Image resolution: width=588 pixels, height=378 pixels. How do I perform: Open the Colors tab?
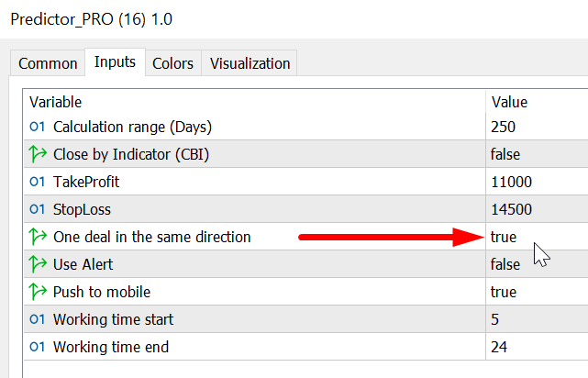click(x=172, y=63)
